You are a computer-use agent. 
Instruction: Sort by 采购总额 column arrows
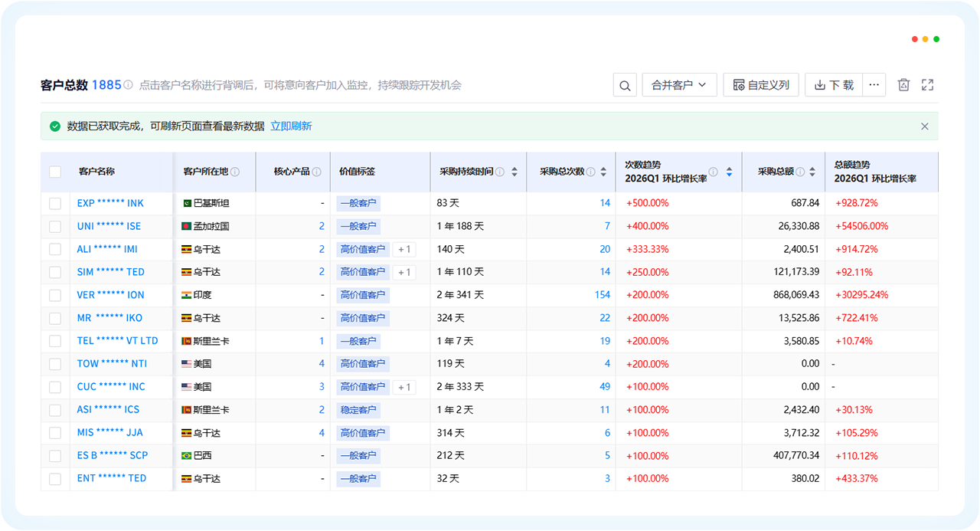click(x=813, y=172)
